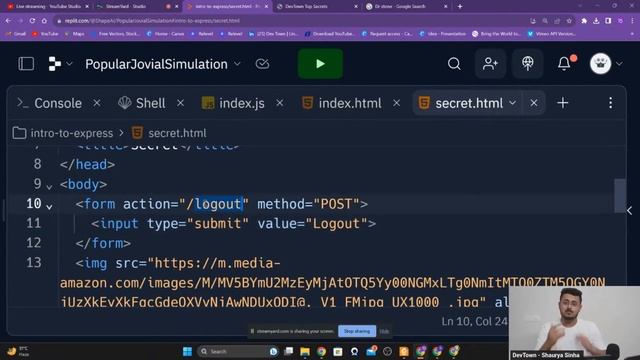Open a new browser tab

pos(460,6)
